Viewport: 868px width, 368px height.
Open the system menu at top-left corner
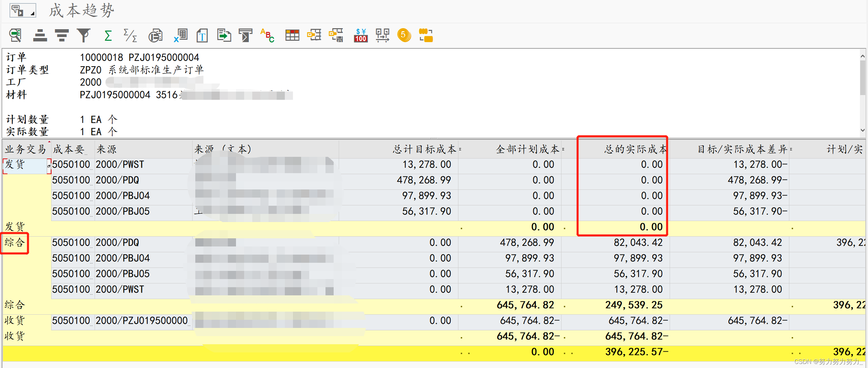(x=23, y=10)
